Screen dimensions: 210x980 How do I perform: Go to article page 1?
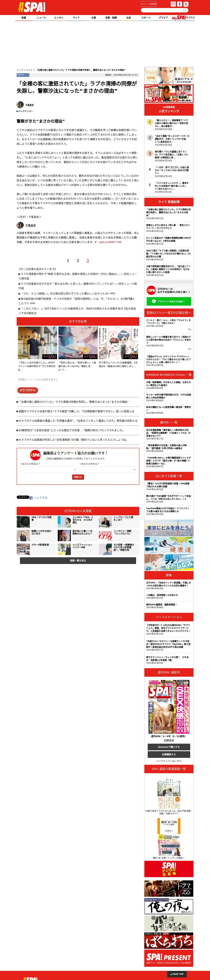(68, 261)
